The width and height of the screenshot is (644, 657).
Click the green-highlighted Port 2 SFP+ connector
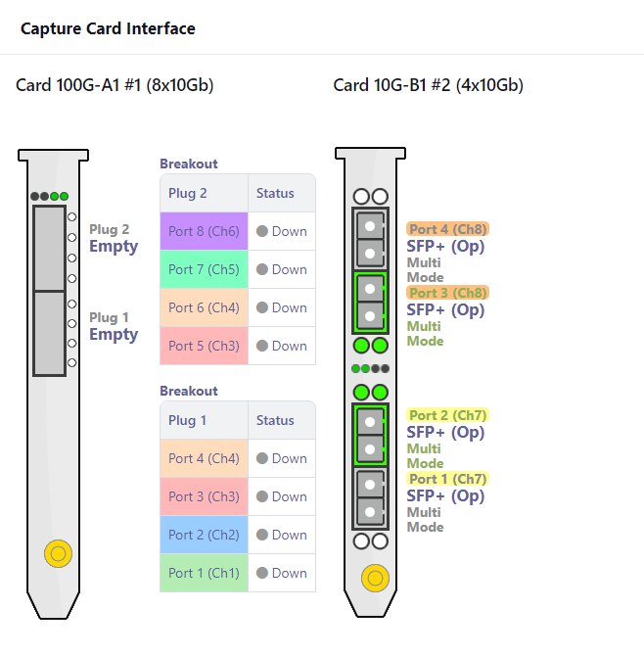370,435
